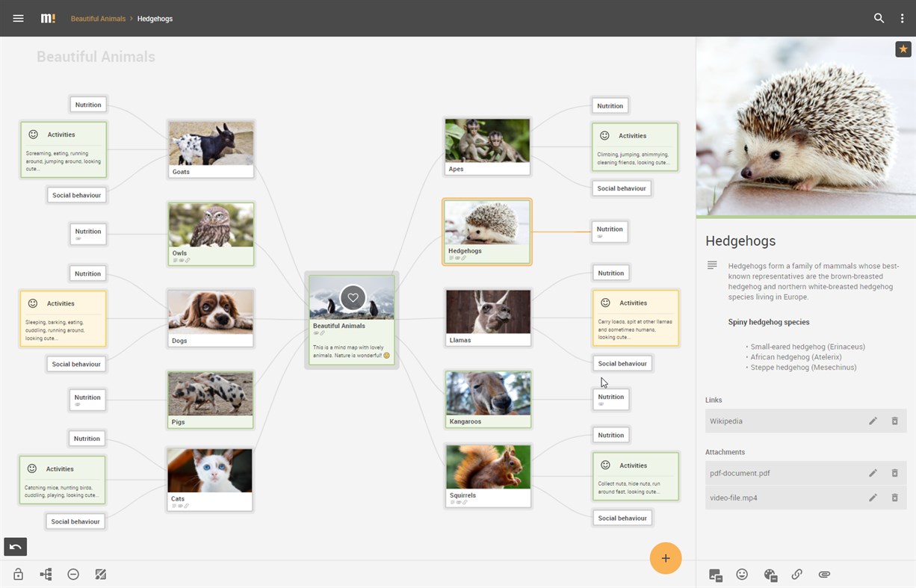The height and width of the screenshot is (588, 916).
Task: Click the large hedgehog photo in side panel
Action: pyautogui.click(x=805, y=126)
